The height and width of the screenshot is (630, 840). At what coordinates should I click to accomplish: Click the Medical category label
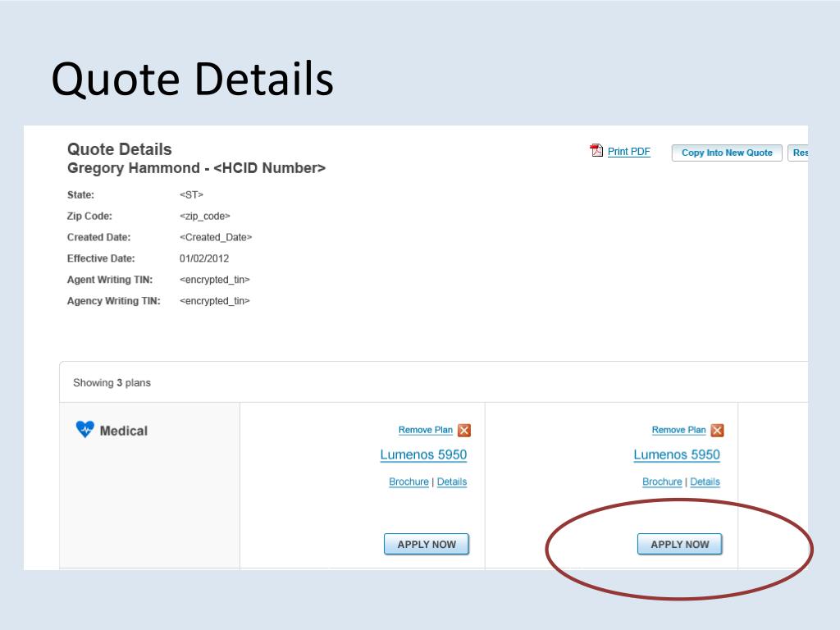tap(124, 431)
